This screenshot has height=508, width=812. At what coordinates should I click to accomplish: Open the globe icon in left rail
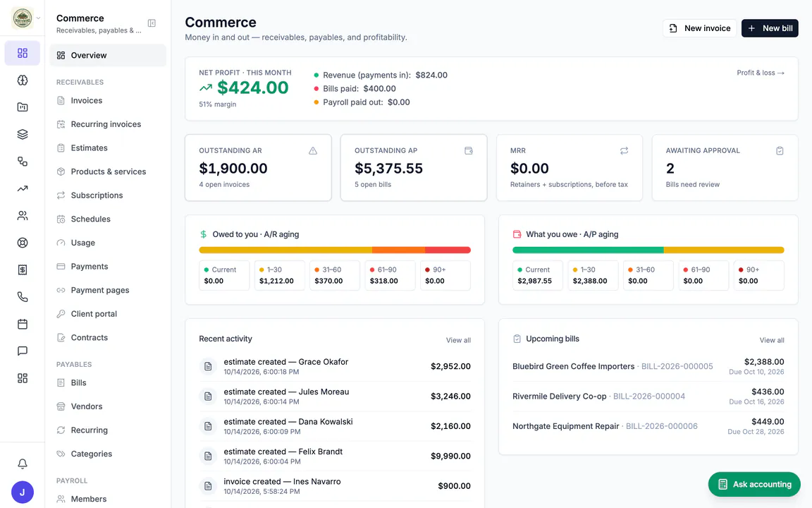[23, 80]
